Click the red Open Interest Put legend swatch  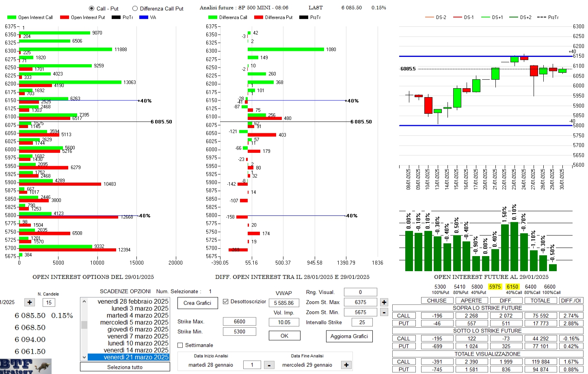point(65,17)
